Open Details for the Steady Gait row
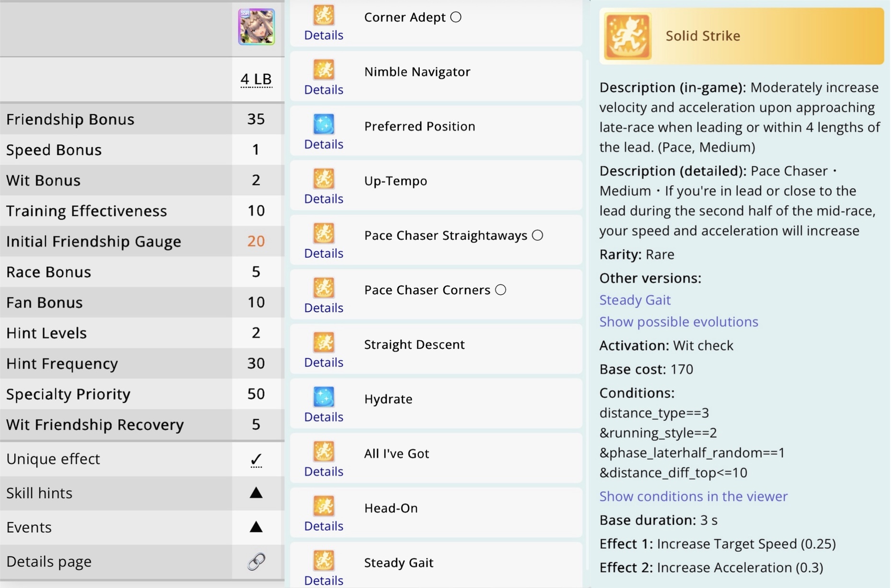The height and width of the screenshot is (588, 895). (x=324, y=580)
